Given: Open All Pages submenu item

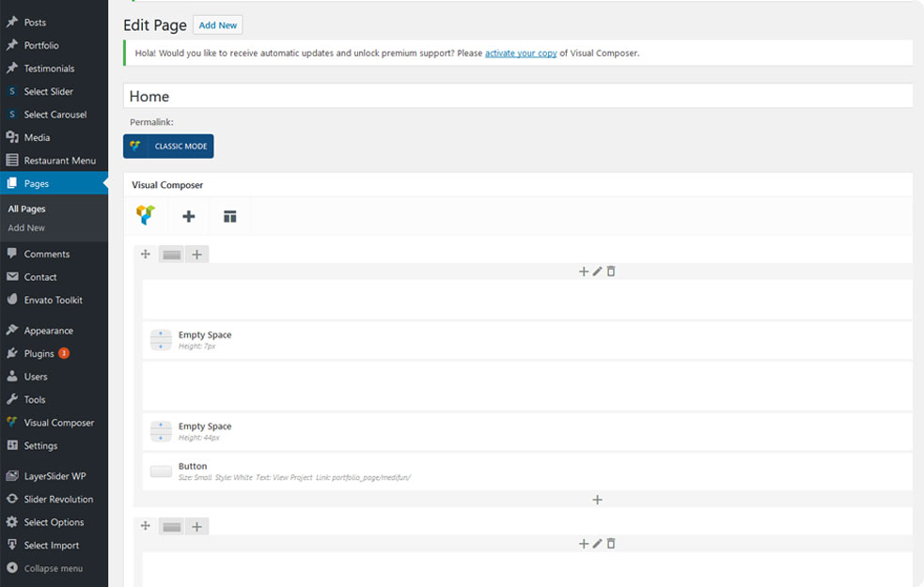Looking at the screenshot, I should click(26, 209).
